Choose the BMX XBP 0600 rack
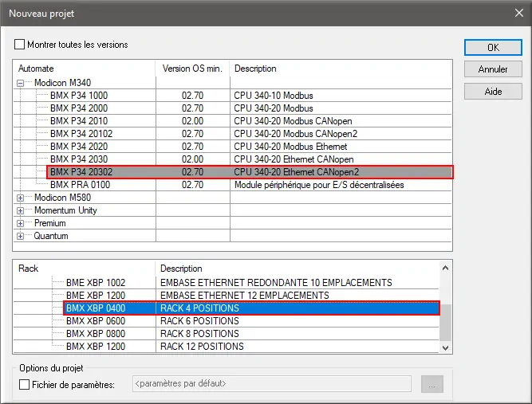 pyautogui.click(x=96, y=321)
